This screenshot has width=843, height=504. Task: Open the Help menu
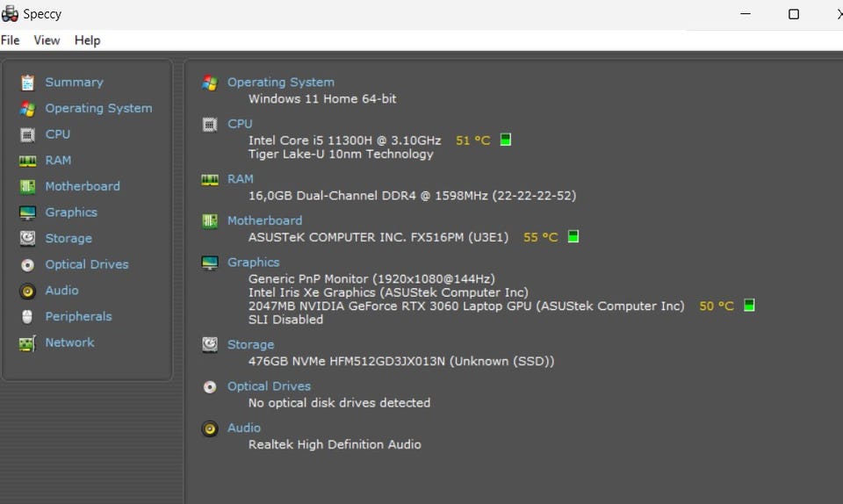87,40
